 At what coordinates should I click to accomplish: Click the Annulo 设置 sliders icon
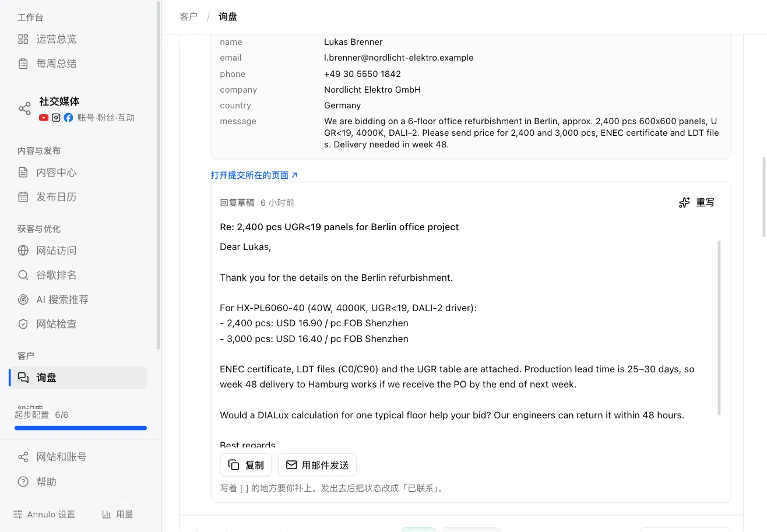[x=18, y=515]
